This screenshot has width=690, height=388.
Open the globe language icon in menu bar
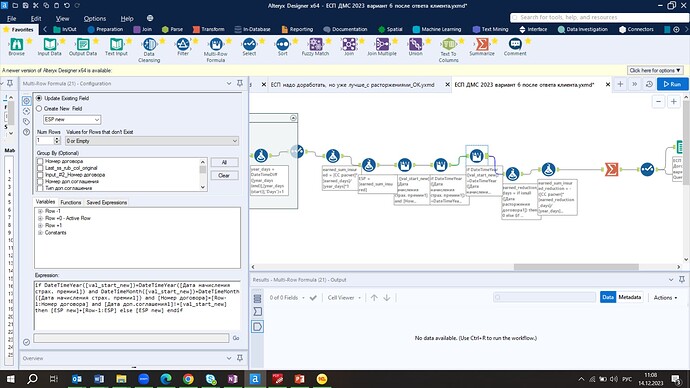pos(150,18)
